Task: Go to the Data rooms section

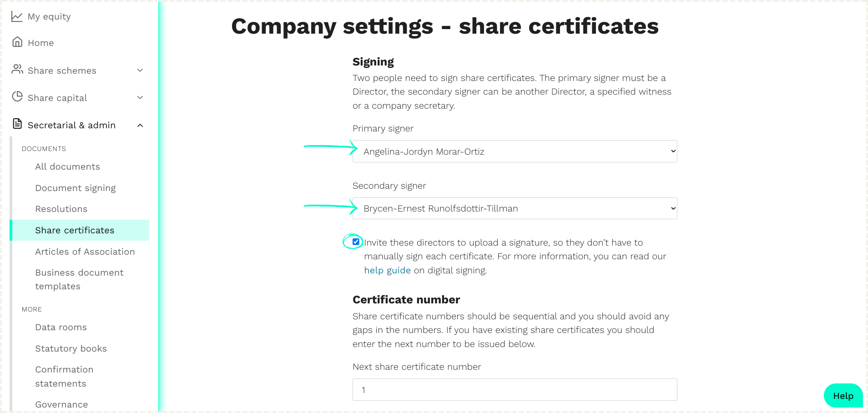Action: coord(61,327)
